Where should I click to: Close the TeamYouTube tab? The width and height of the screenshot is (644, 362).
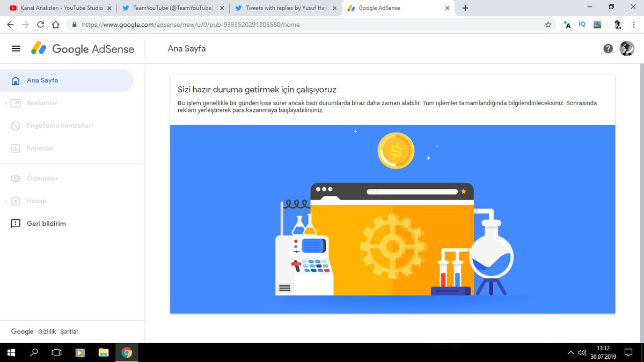click(222, 8)
